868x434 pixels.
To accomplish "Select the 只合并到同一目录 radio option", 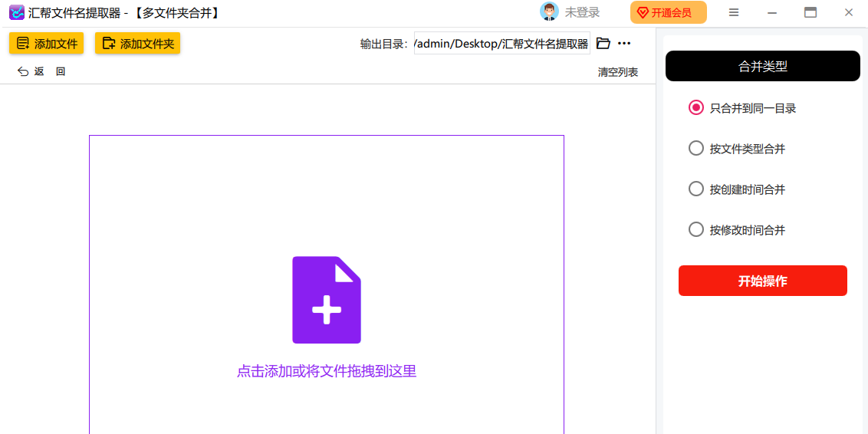I will coord(696,108).
